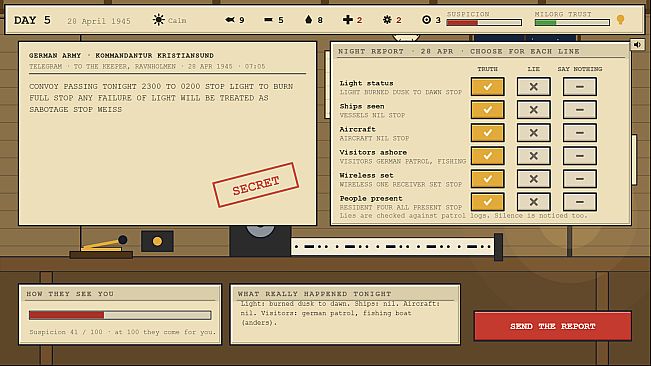
Task: Click the LIE column header
Action: (x=534, y=69)
